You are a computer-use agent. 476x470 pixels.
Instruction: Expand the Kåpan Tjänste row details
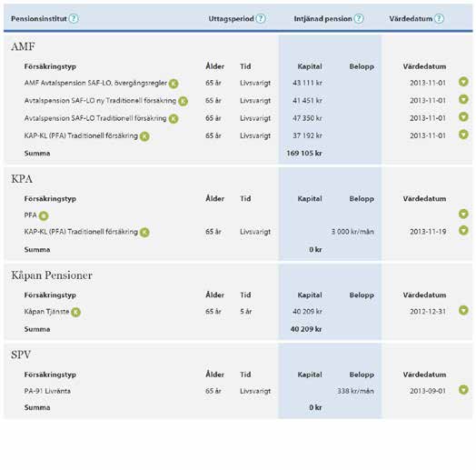pos(463,310)
